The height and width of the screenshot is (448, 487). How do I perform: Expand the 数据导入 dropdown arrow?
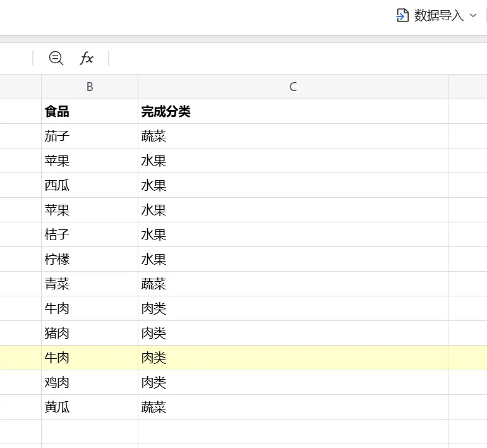[472, 15]
